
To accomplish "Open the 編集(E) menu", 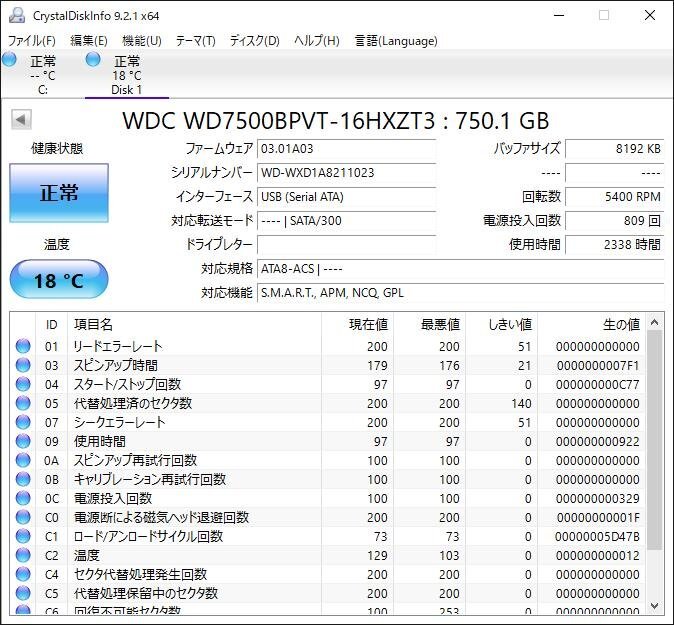I will tap(89, 41).
